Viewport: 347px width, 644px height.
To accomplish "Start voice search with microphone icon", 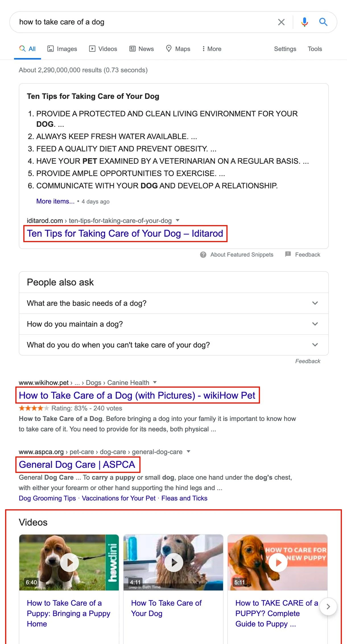I will (304, 22).
